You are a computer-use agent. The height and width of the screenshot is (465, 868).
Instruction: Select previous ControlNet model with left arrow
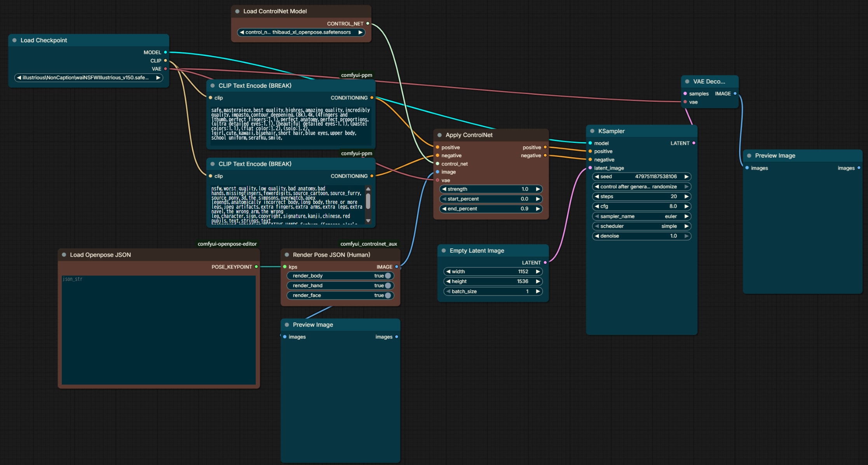242,32
